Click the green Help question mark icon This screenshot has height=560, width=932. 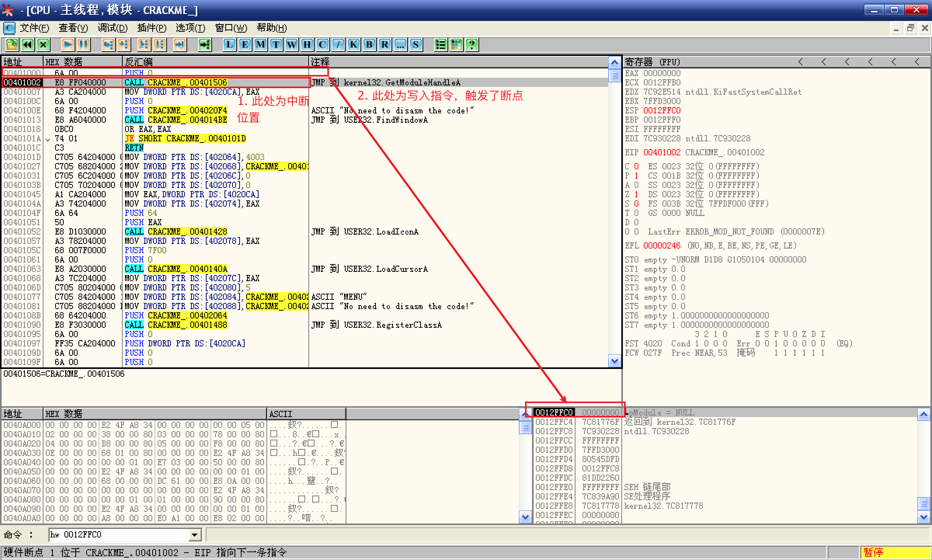[472, 45]
